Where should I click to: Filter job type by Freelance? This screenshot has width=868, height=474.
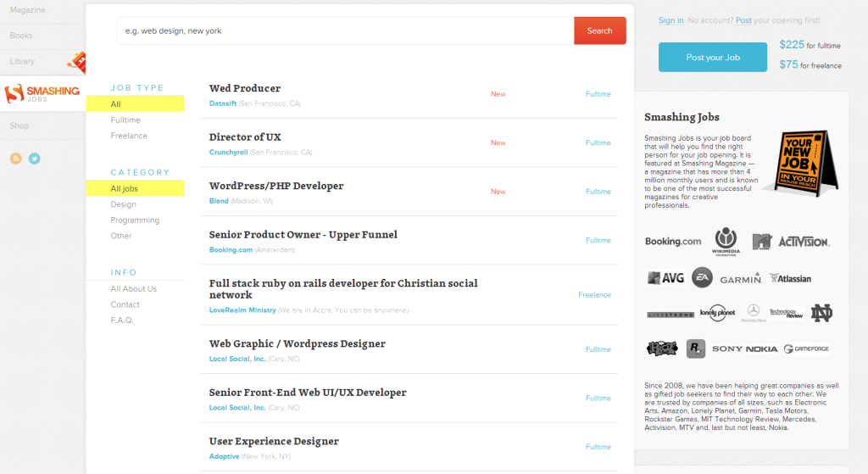[x=129, y=136]
